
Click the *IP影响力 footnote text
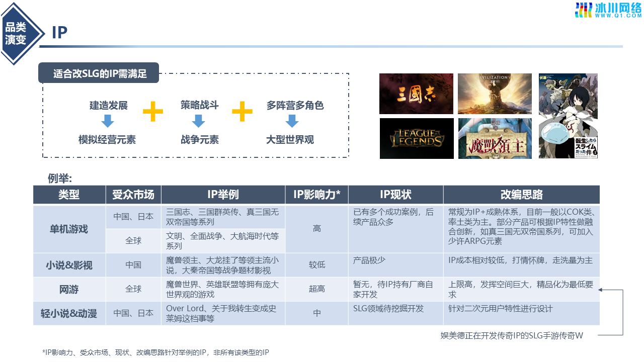click(155, 353)
